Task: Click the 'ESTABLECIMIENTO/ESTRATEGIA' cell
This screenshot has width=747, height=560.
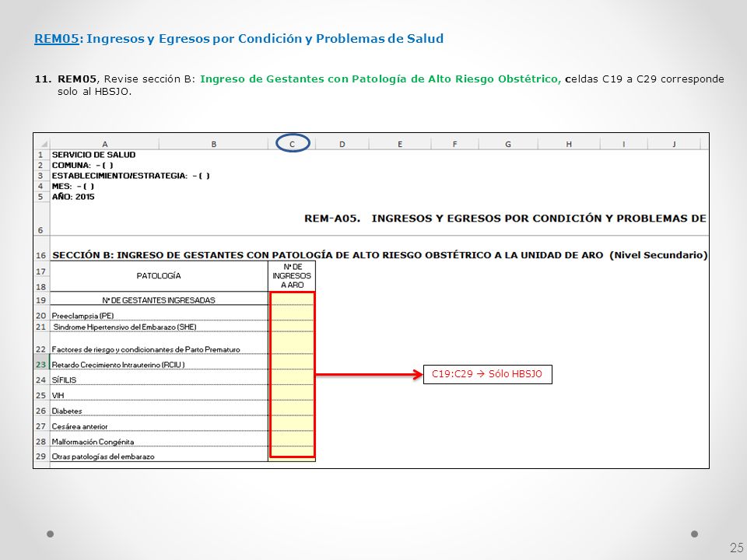Action: coord(131,176)
